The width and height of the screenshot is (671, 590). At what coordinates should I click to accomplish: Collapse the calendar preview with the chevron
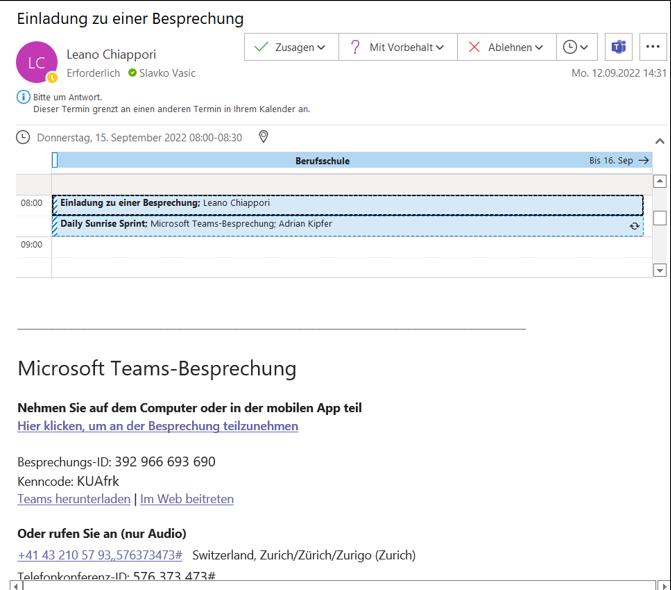pos(659,141)
